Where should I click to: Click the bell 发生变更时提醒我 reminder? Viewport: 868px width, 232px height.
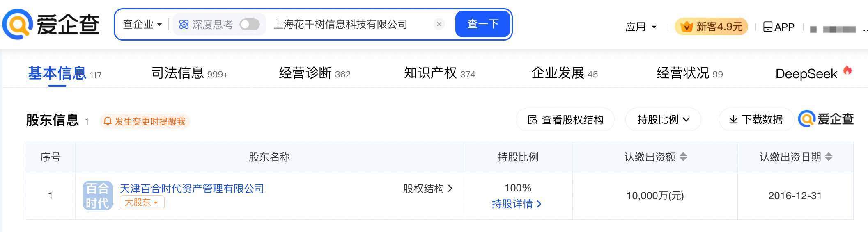145,121
